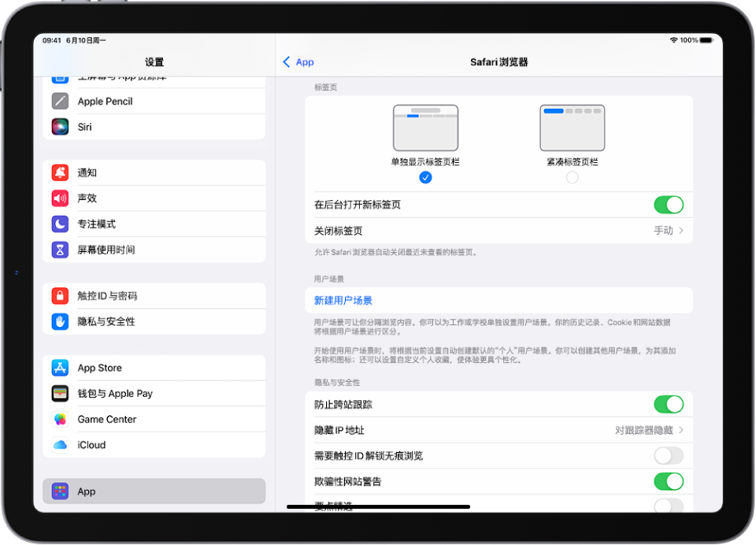
Task: Open 屏幕使用时间 settings
Action: (x=154, y=250)
